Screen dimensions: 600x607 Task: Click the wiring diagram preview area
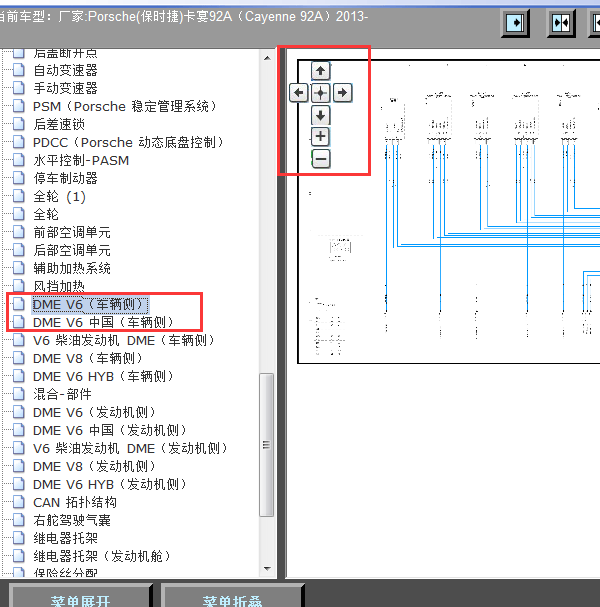[x=448, y=211]
